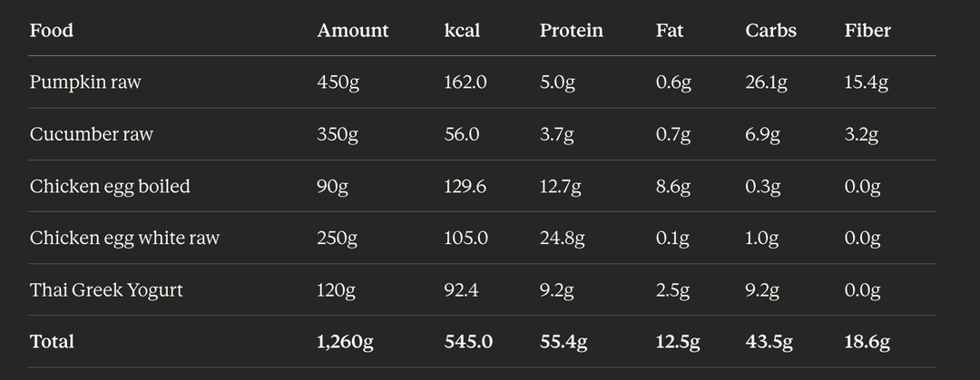
Task: Select the 545.0 total kcal value
Action: tap(468, 342)
